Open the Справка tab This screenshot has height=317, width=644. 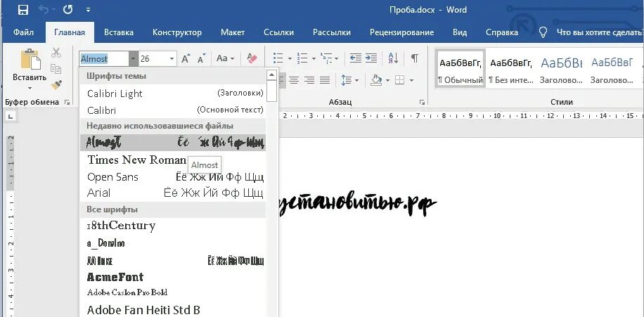[501, 32]
